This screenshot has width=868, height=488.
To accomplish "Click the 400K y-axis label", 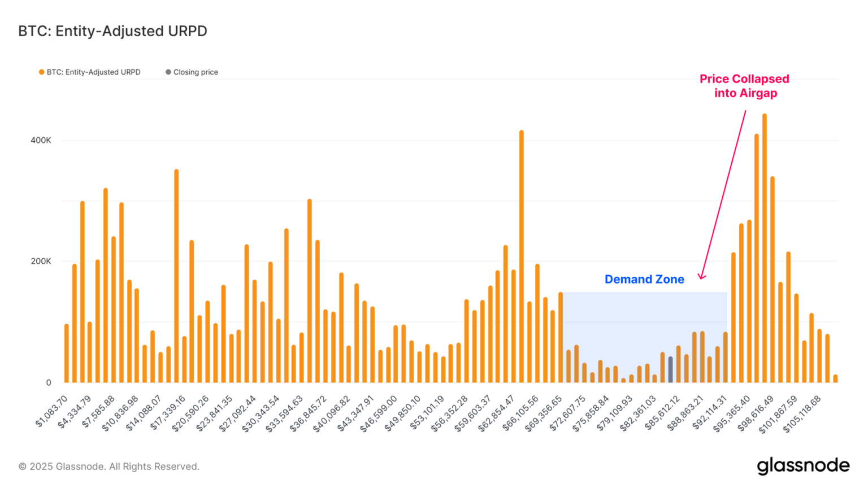I will pyautogui.click(x=41, y=140).
